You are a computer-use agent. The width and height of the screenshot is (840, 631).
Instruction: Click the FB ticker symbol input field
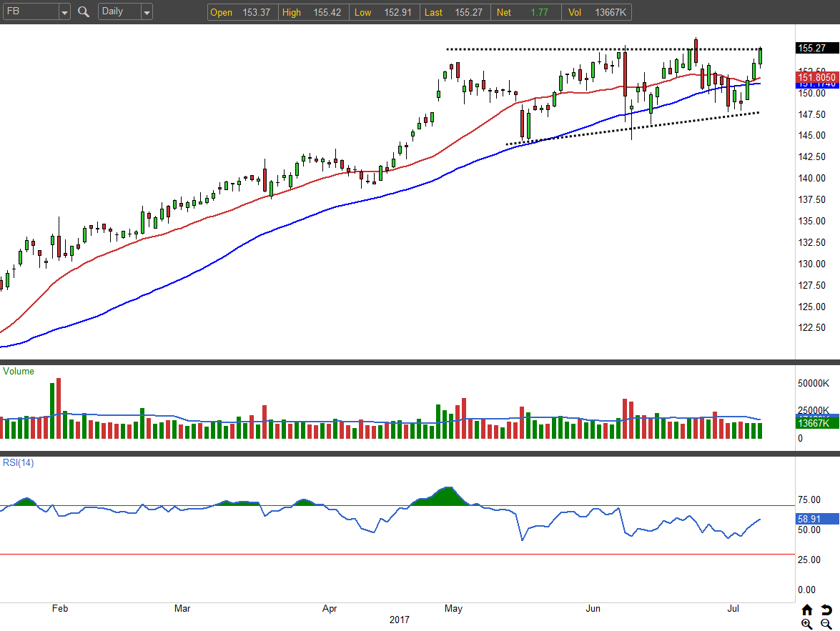pyautogui.click(x=30, y=12)
